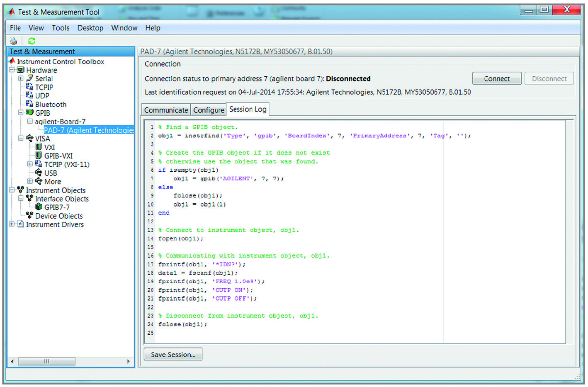Select the agilent-Board-7 tree label
Viewport: 588px width, 387px height.
pos(60,121)
